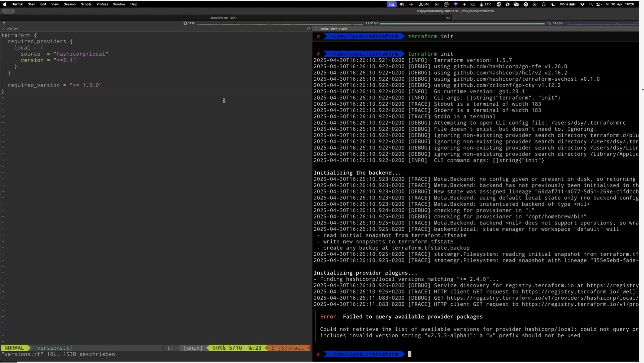Open the 83°C temperature menu bar item

coord(485,4)
